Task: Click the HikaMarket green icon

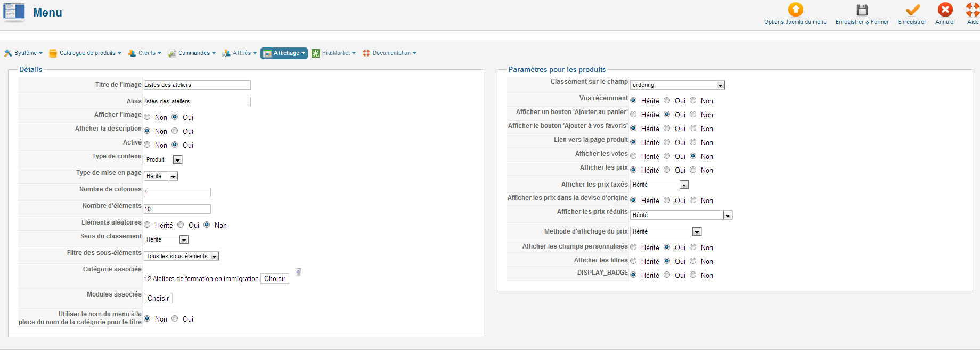Action: 316,53
